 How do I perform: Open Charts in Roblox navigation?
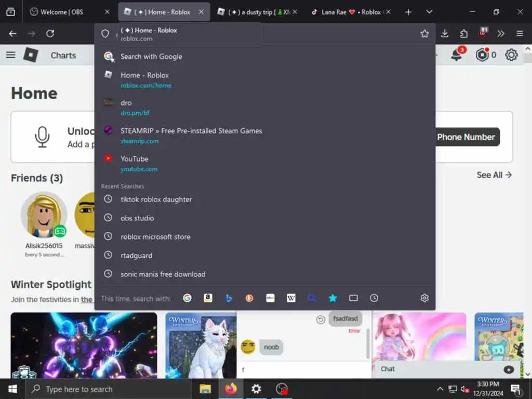click(63, 55)
